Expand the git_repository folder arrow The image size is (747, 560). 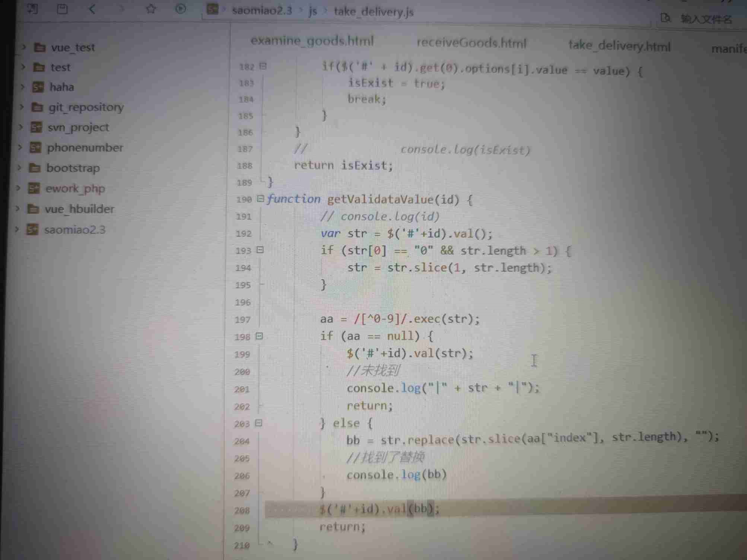22,107
